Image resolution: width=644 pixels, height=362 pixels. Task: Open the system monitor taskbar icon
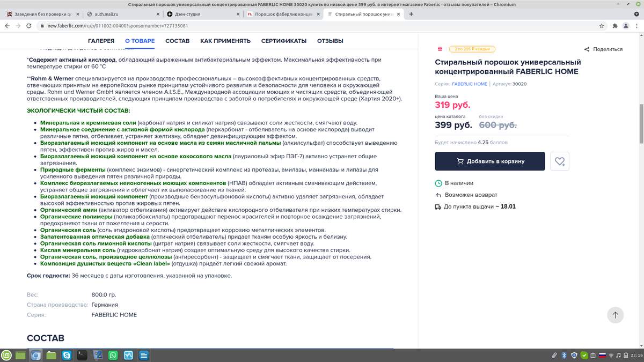(x=129, y=355)
